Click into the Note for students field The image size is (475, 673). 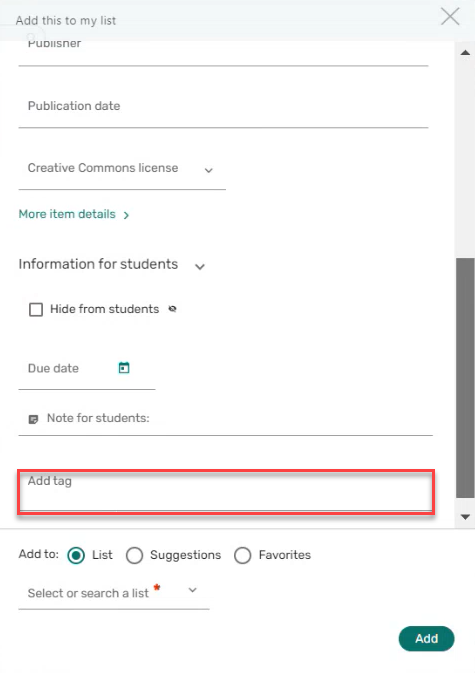pyautogui.click(x=225, y=419)
